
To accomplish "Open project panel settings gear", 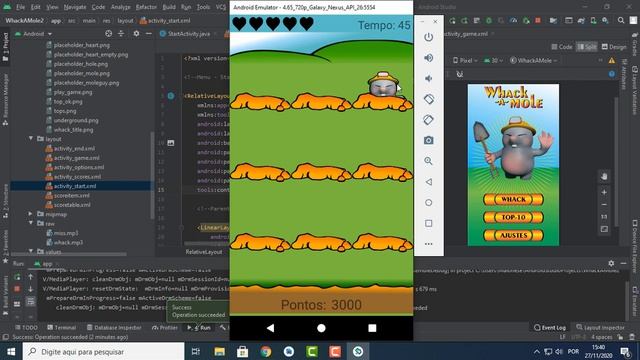I will [x=136, y=33].
